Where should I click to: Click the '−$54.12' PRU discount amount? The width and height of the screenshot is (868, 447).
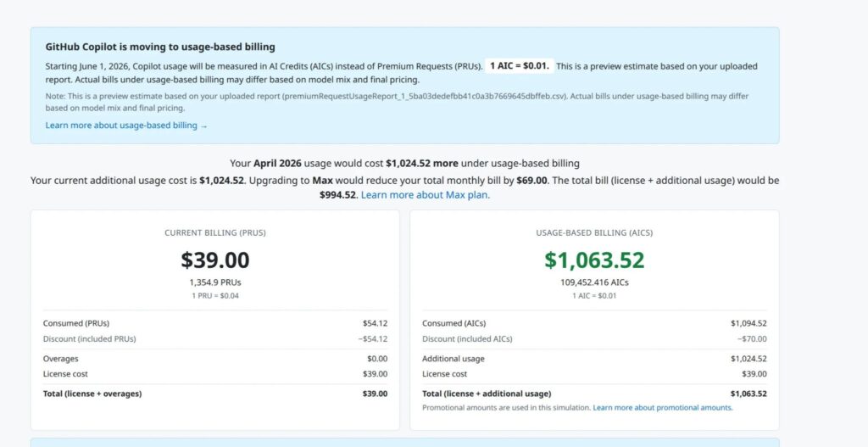(x=373, y=339)
